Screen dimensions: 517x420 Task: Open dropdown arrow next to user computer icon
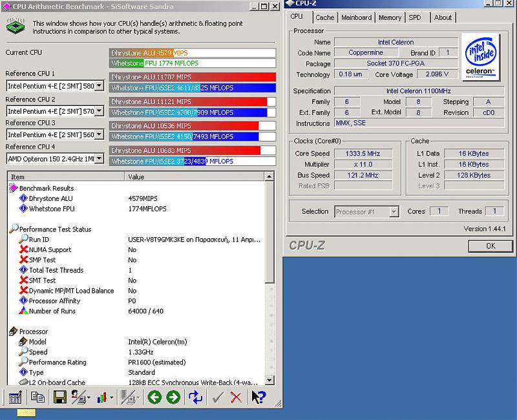pos(89,397)
